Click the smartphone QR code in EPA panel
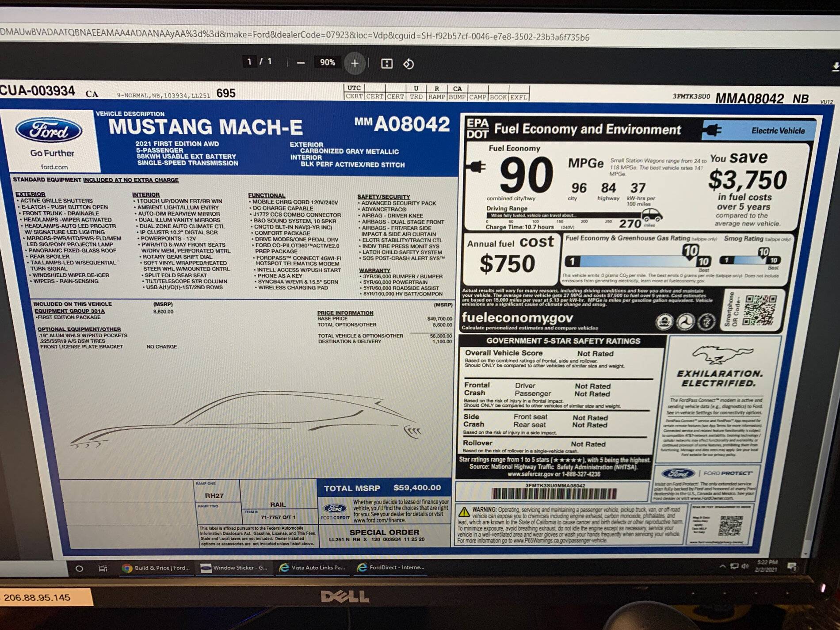 pyautogui.click(x=760, y=310)
